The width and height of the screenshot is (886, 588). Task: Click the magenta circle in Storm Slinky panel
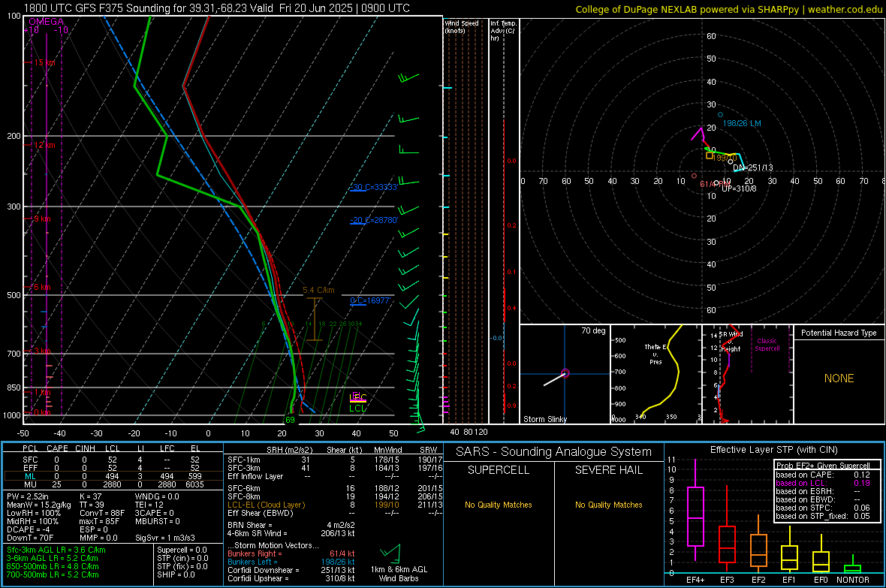click(x=565, y=373)
